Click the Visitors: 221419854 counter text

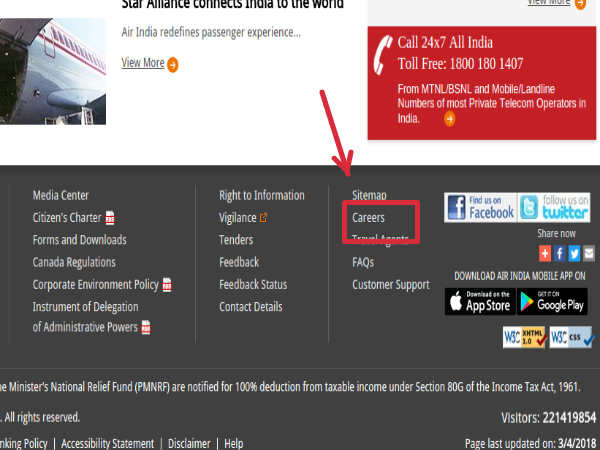pyautogui.click(x=548, y=417)
